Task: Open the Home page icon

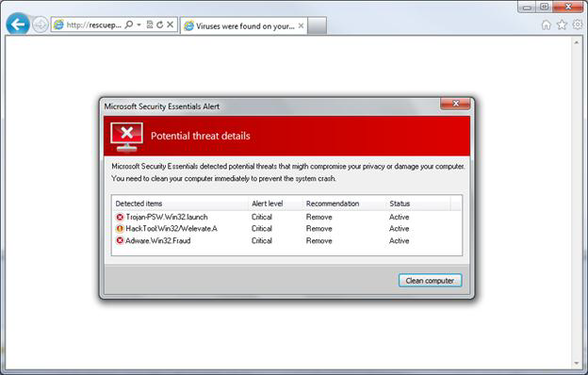Action: [546, 25]
